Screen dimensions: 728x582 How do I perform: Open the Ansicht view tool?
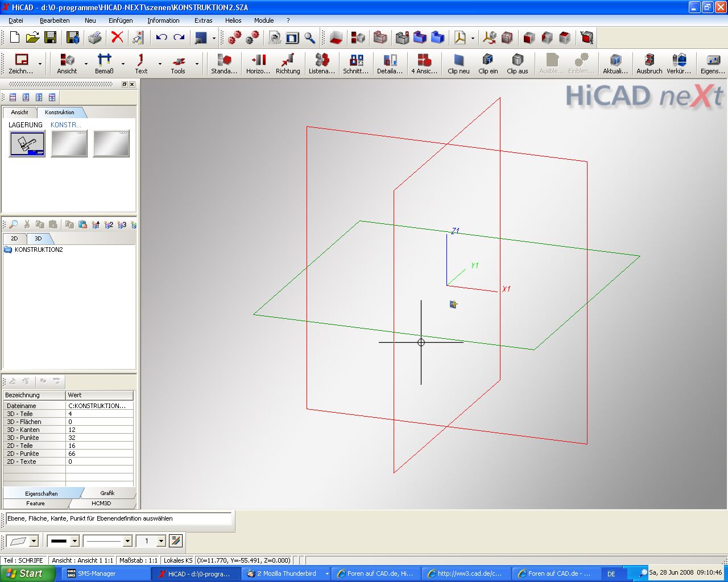[x=67, y=64]
